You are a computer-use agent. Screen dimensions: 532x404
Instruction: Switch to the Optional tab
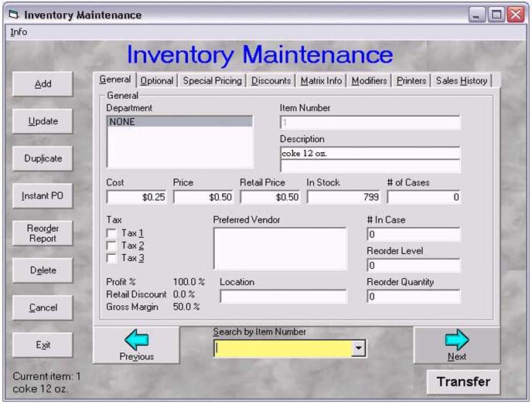click(x=157, y=80)
